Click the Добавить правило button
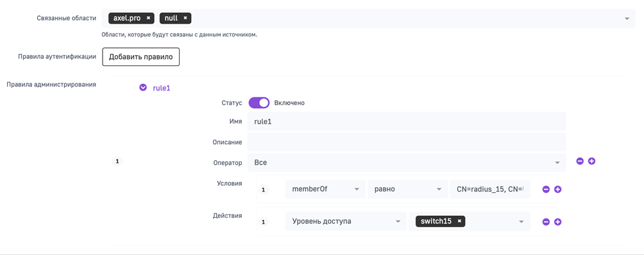Viewport: 644px width, 255px height. [141, 57]
